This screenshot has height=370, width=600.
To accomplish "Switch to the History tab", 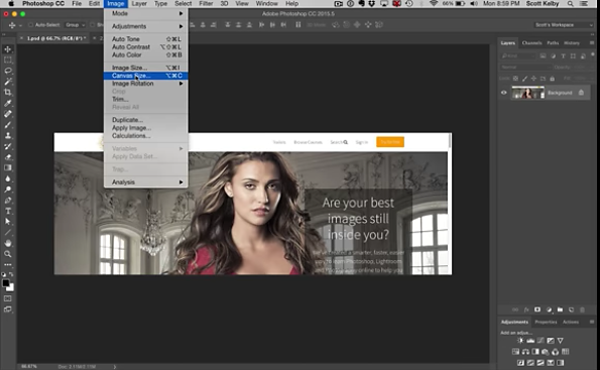I will point(572,43).
